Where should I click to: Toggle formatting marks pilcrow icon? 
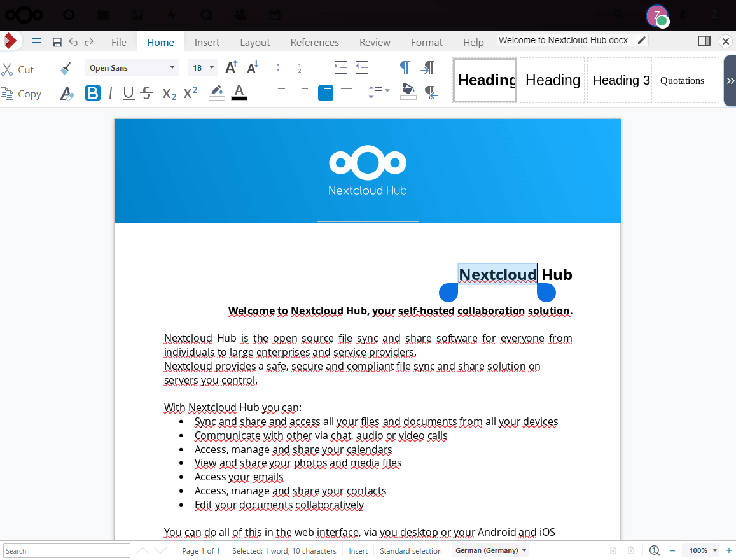(x=405, y=67)
